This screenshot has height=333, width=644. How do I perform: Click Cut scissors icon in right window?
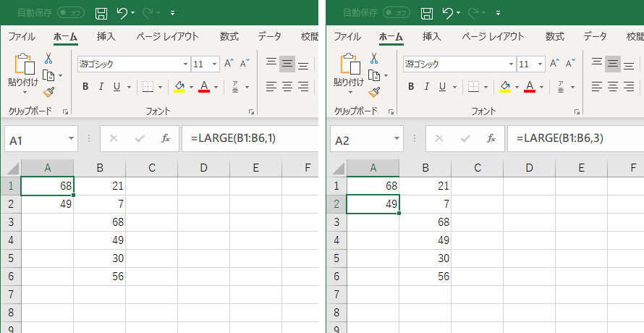(x=374, y=58)
